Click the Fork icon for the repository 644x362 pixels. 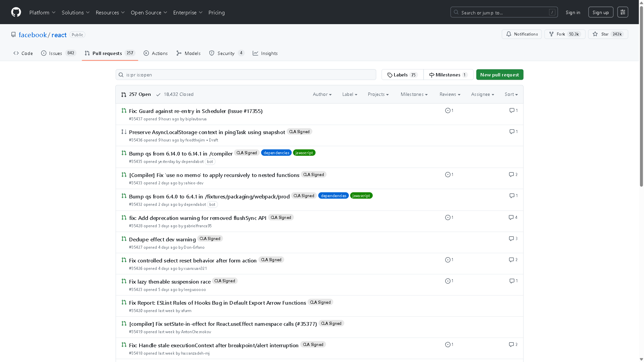pos(551,34)
